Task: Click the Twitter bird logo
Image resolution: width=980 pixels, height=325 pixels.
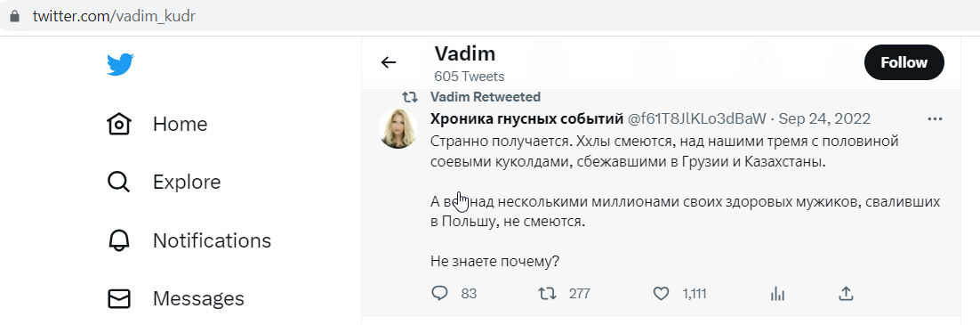Action: click(120, 64)
